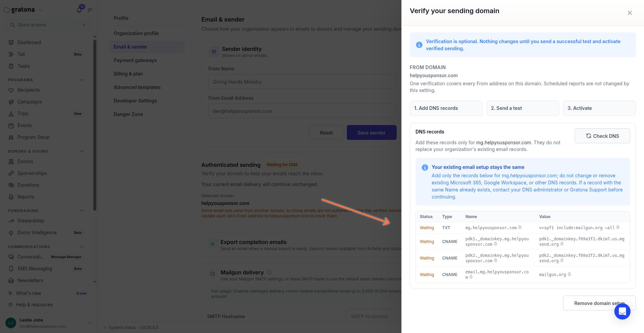Viewport: 644px width, 333px height.
Task: Click the Donor Intelligence lightbulb icon
Action: pyautogui.click(x=11, y=233)
